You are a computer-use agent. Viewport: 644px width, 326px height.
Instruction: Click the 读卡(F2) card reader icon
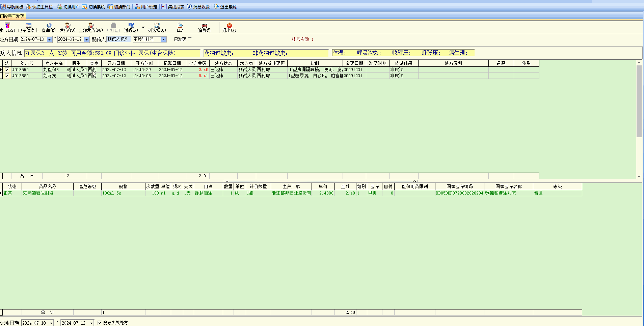tap(7, 25)
